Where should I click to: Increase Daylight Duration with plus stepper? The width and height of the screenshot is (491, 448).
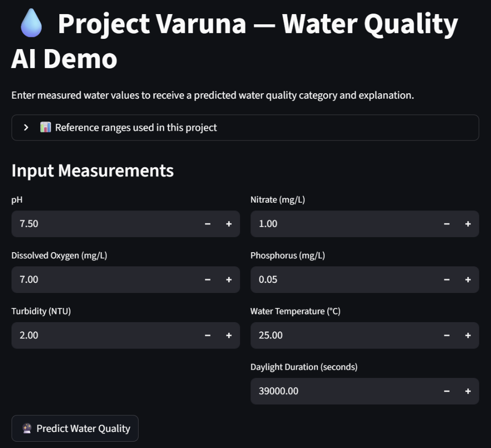[x=468, y=391]
